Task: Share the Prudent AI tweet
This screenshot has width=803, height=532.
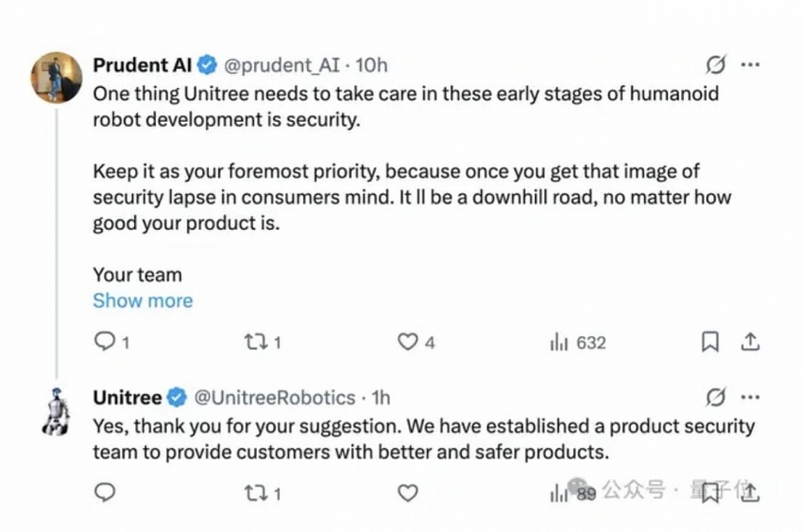Action: (x=750, y=342)
